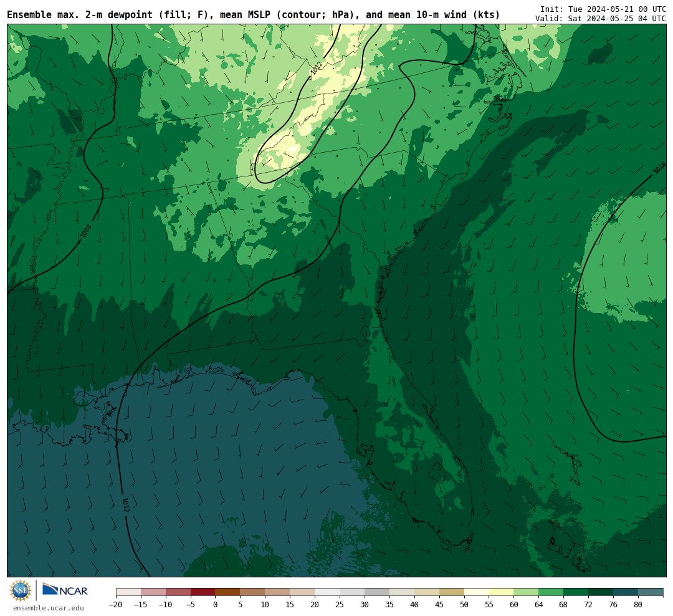Click the NCAR logo
Image resolution: width=673 pixels, height=616 pixels.
[65, 590]
